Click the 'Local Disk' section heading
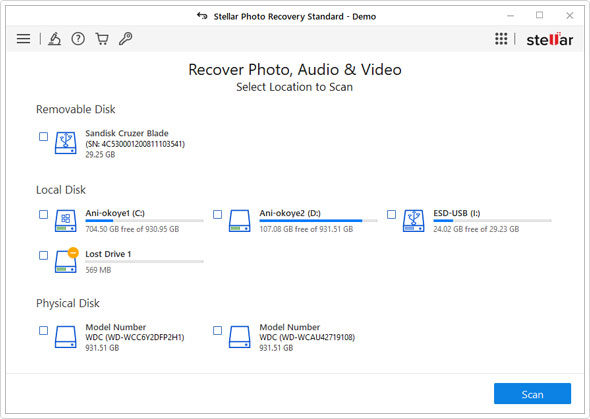 (x=61, y=190)
